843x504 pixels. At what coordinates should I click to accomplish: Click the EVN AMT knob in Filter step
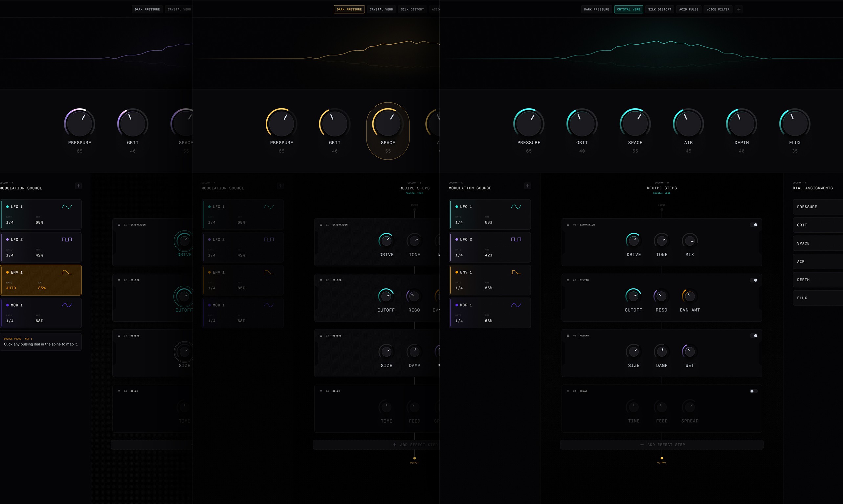[x=689, y=296]
